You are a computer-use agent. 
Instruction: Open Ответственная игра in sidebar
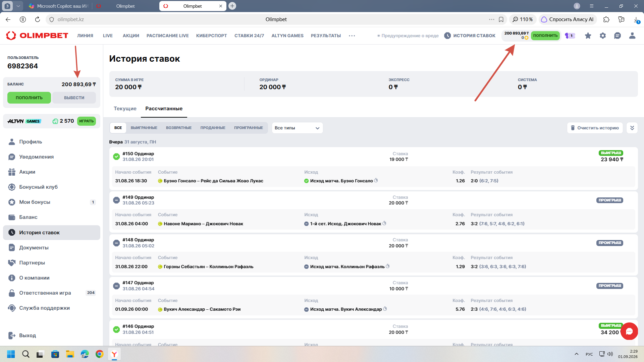coord(52,293)
